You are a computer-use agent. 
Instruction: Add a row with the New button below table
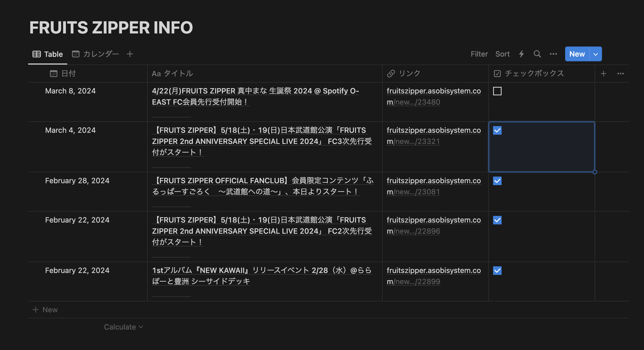pyautogui.click(x=50, y=310)
